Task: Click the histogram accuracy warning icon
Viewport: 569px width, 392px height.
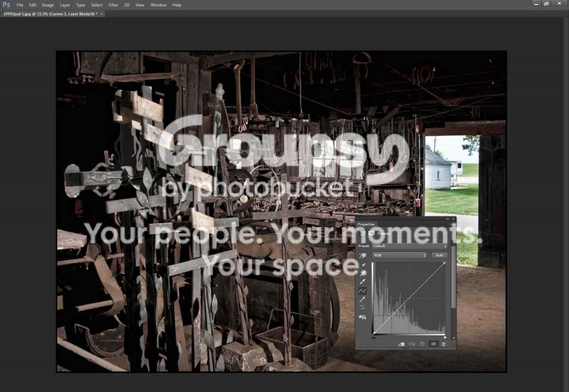Action: tap(362, 317)
